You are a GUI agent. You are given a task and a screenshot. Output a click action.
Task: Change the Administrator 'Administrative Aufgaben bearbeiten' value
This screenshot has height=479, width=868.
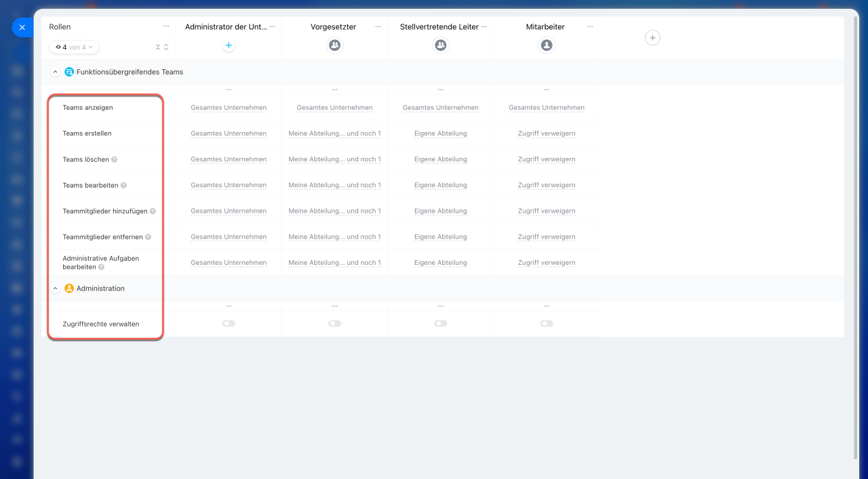tap(229, 263)
